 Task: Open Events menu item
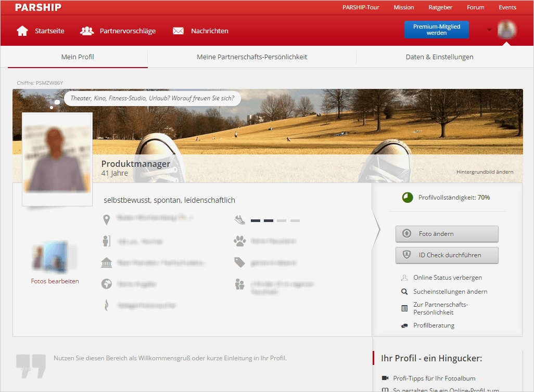coord(507,7)
